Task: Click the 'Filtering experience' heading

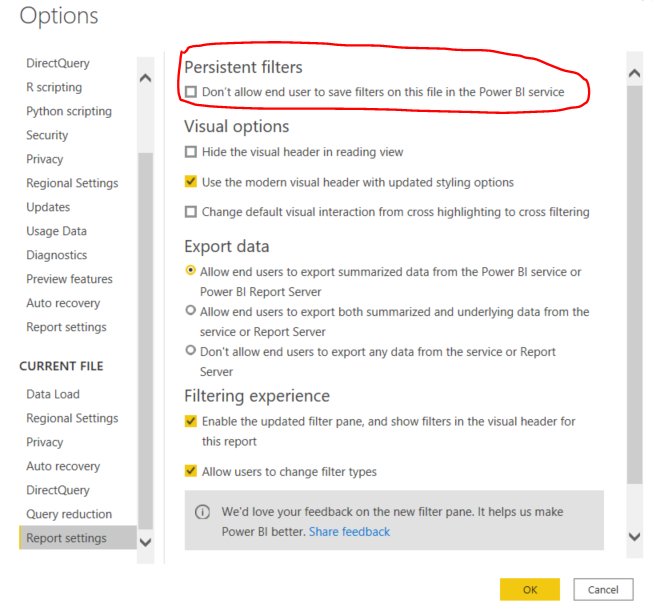Action: click(x=257, y=396)
